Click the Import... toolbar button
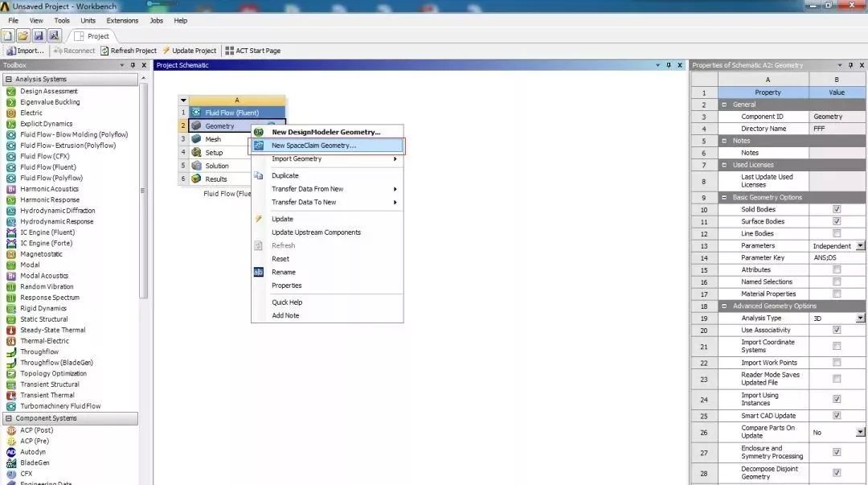This screenshot has height=485, width=868. (x=25, y=51)
